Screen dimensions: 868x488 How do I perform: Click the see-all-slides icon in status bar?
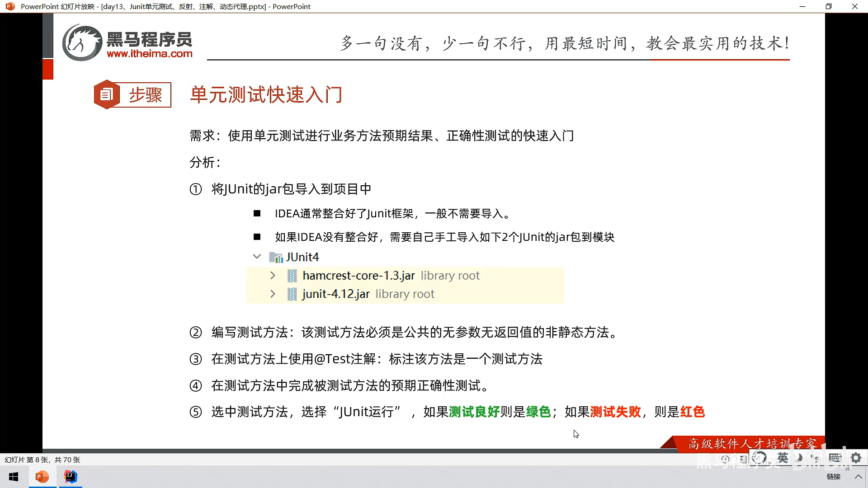pyautogui.click(x=743, y=459)
